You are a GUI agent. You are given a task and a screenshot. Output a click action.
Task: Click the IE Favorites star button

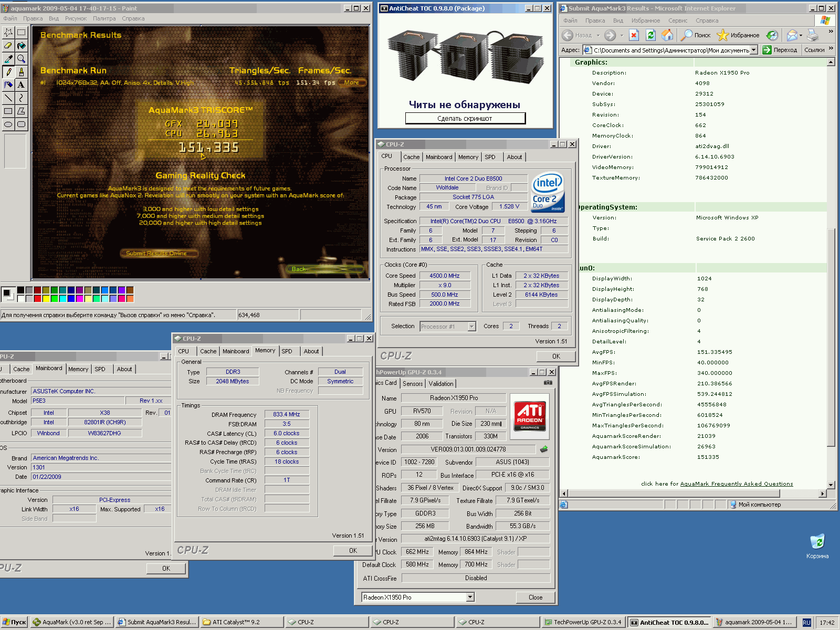[738, 35]
